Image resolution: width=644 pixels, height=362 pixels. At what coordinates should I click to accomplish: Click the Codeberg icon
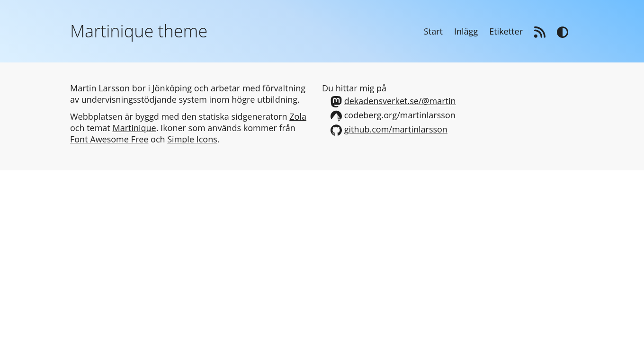pyautogui.click(x=336, y=115)
